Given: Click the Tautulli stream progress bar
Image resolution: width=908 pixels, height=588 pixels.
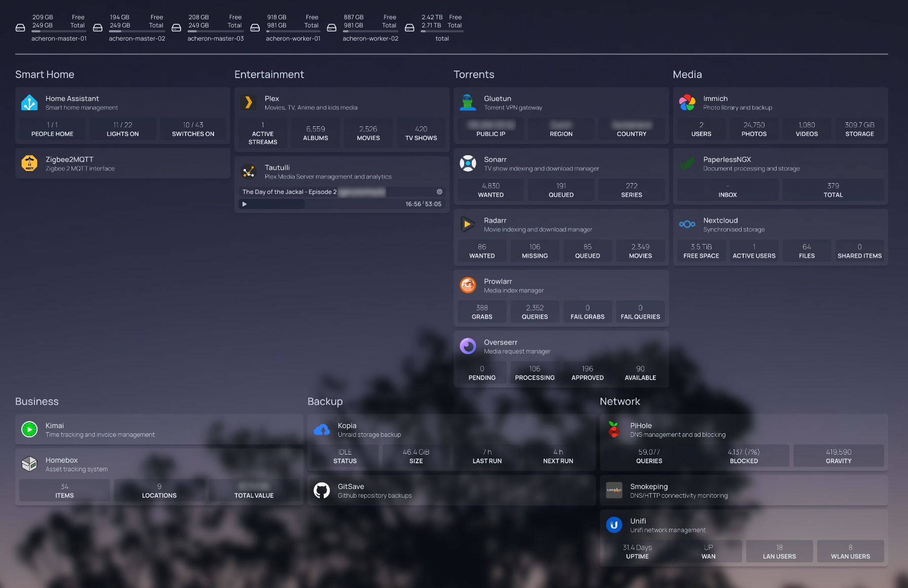Looking at the screenshot, I should pos(342,204).
